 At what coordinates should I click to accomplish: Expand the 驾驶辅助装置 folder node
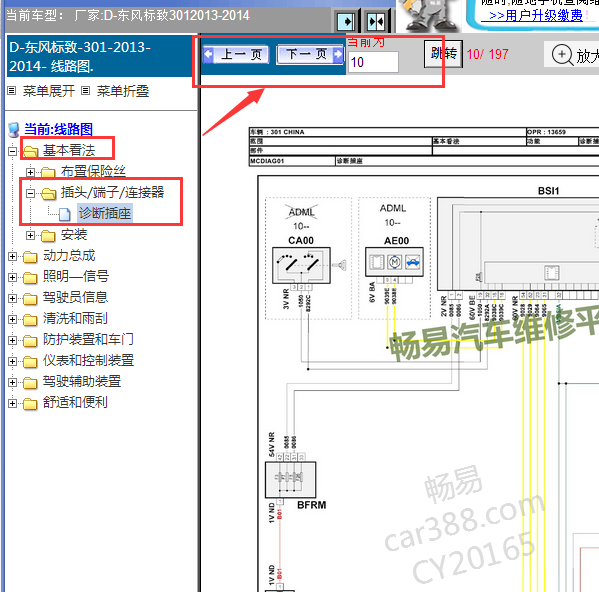[x=12, y=382]
